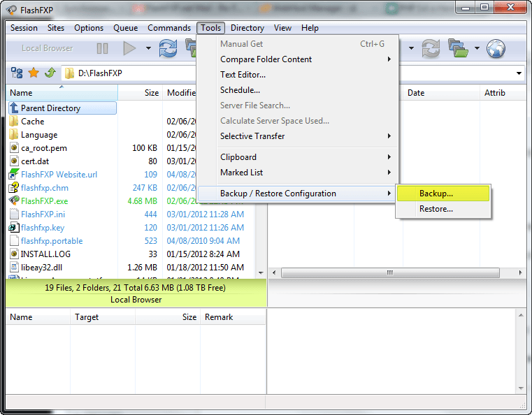
Task: Sort local list by Name column
Action: click(62, 92)
